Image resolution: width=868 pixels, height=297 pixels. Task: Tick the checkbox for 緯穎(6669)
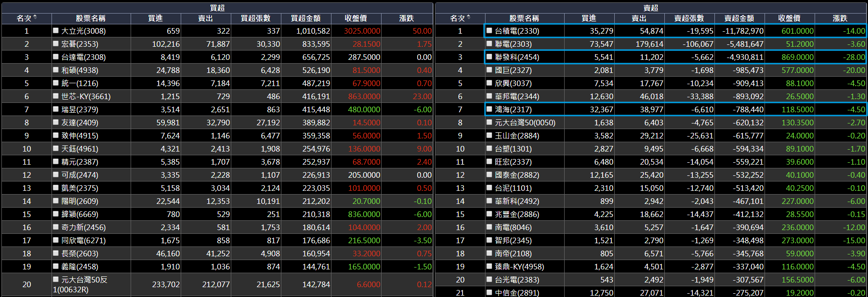pyautogui.click(x=56, y=214)
